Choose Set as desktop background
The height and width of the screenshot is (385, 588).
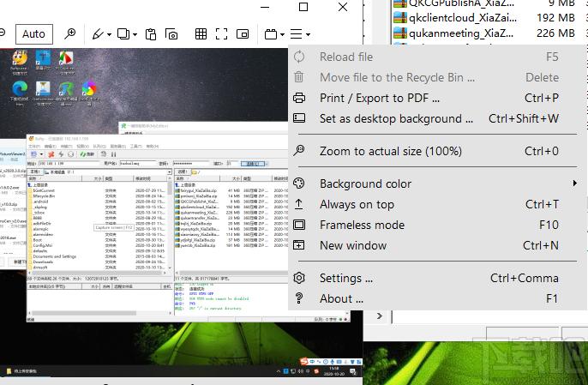[437, 118]
